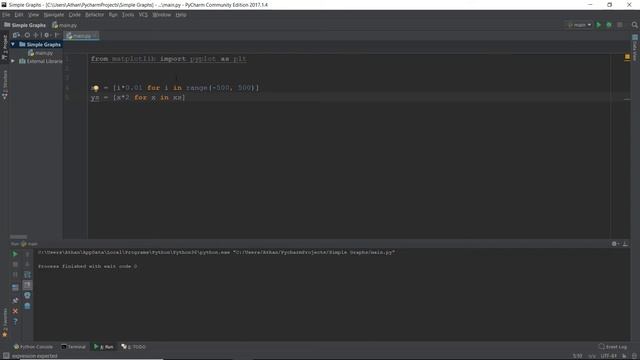Viewport: 640px width, 360px height.
Task: Click the down-stack arrow in Run panel
Action: tap(27, 264)
